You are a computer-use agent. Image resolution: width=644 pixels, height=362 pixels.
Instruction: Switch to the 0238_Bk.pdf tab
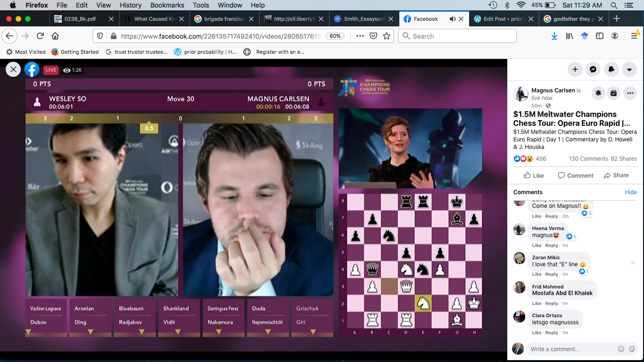pyautogui.click(x=80, y=19)
